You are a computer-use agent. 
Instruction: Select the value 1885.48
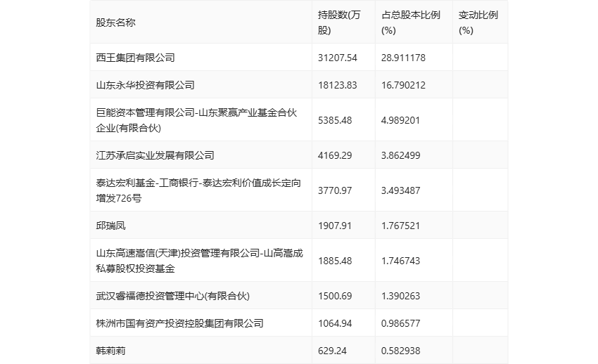pyautogui.click(x=335, y=261)
